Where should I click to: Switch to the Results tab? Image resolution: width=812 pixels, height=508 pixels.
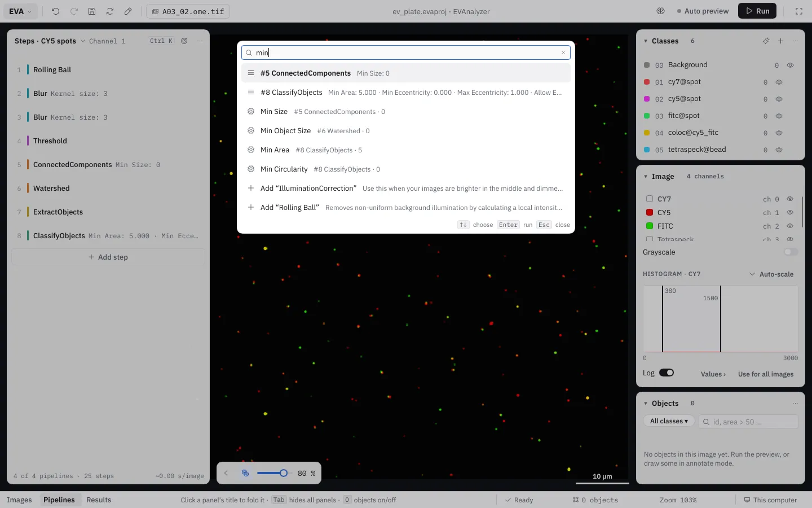(x=99, y=500)
